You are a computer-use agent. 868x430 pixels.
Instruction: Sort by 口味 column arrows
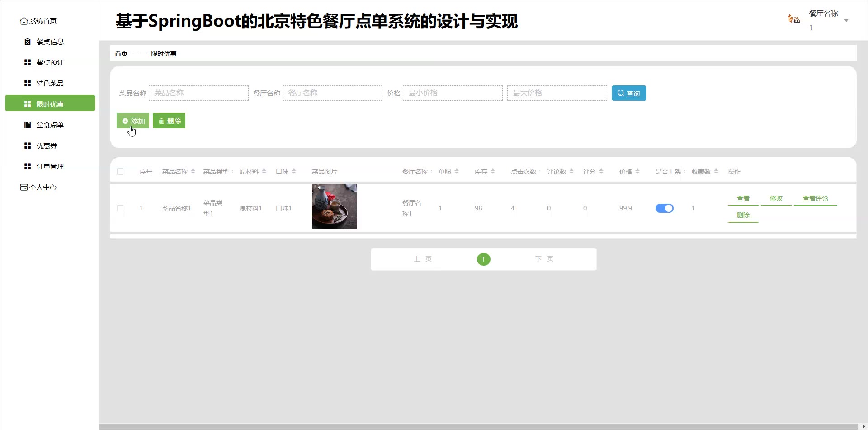294,172
